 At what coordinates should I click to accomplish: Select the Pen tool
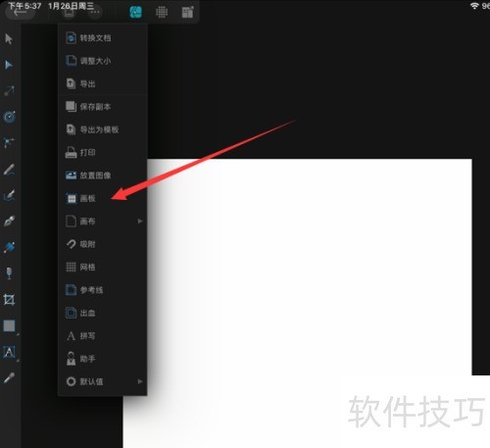(9, 222)
